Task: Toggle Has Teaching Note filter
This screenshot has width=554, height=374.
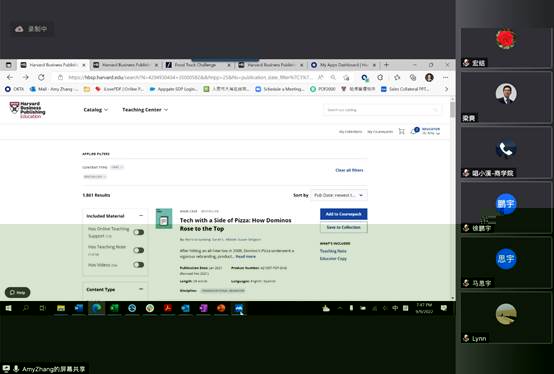Action: tap(138, 250)
